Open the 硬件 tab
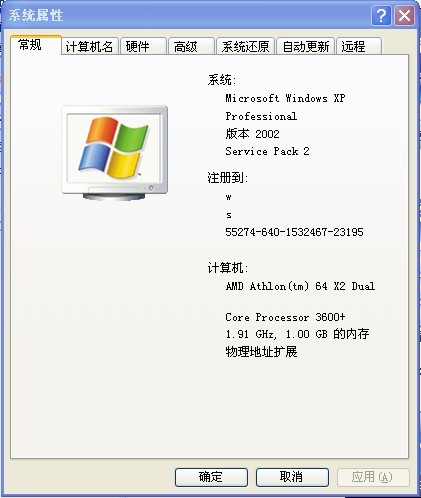Image resolution: width=421 pixels, height=498 pixels. pos(143,46)
